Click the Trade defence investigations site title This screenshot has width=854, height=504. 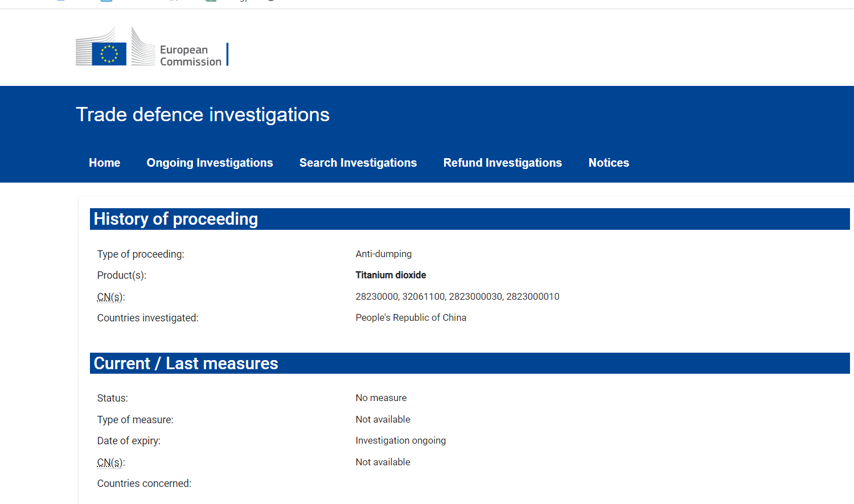pyautogui.click(x=203, y=115)
